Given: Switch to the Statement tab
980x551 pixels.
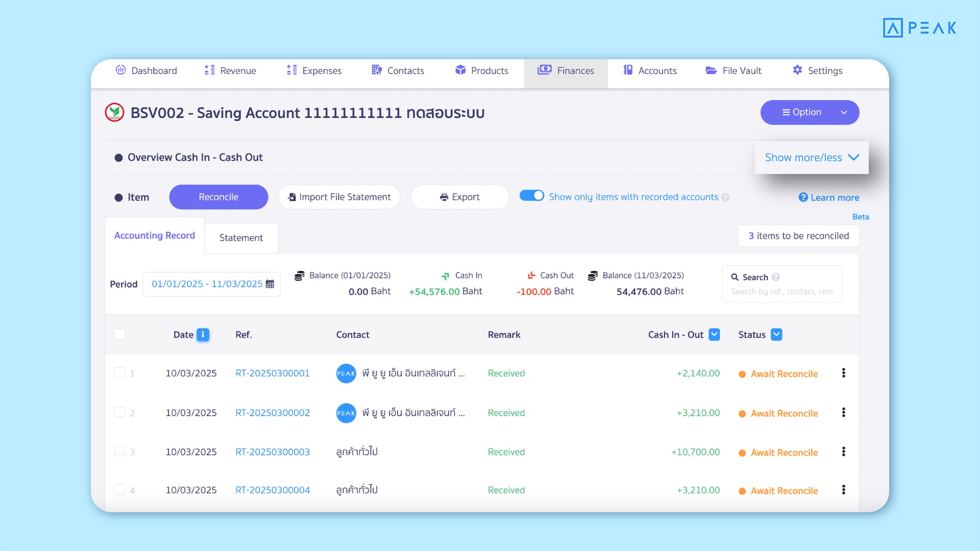Looking at the screenshot, I should (x=241, y=238).
